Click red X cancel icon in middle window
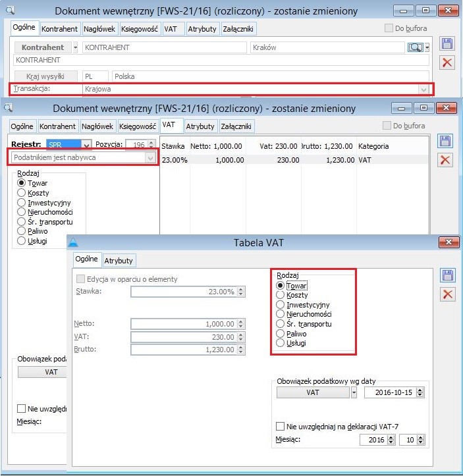The width and height of the screenshot is (463, 476). click(x=445, y=160)
